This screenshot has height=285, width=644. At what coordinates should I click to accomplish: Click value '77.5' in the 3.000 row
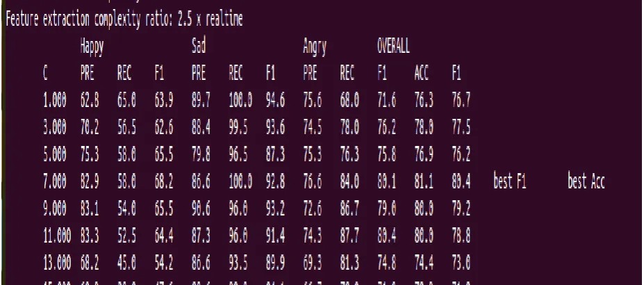point(461,127)
